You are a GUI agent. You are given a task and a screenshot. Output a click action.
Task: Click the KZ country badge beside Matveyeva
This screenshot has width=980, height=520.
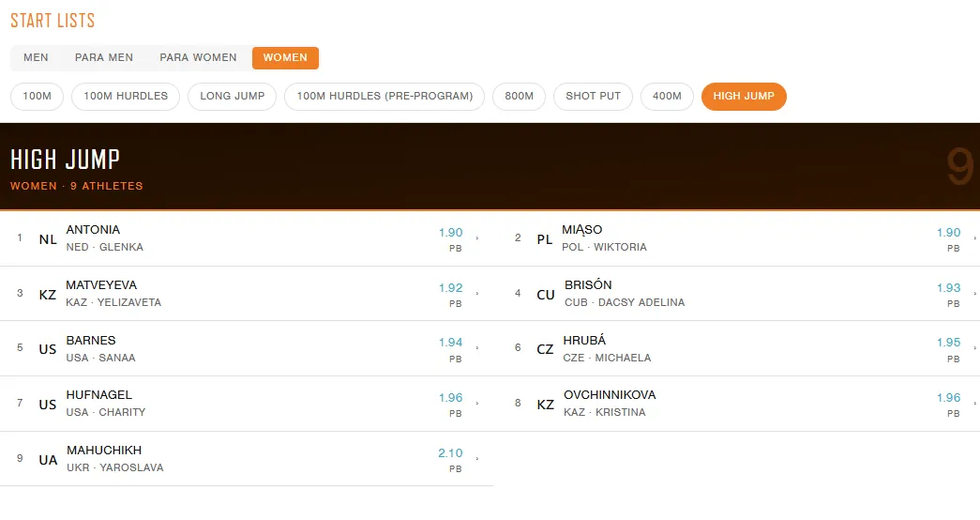[x=48, y=295]
